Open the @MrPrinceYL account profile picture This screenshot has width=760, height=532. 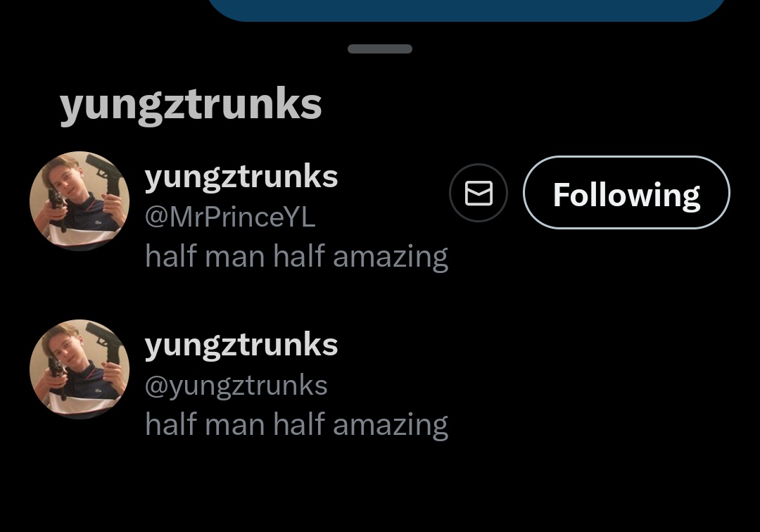[80, 201]
